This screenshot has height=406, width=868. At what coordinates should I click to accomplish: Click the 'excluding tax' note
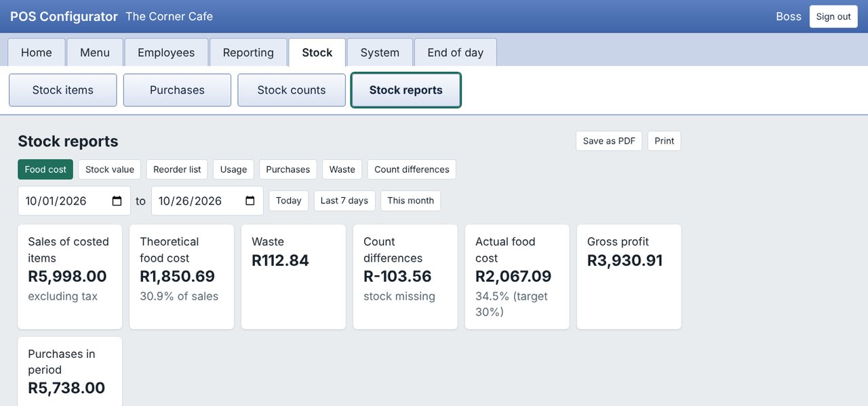click(x=62, y=296)
